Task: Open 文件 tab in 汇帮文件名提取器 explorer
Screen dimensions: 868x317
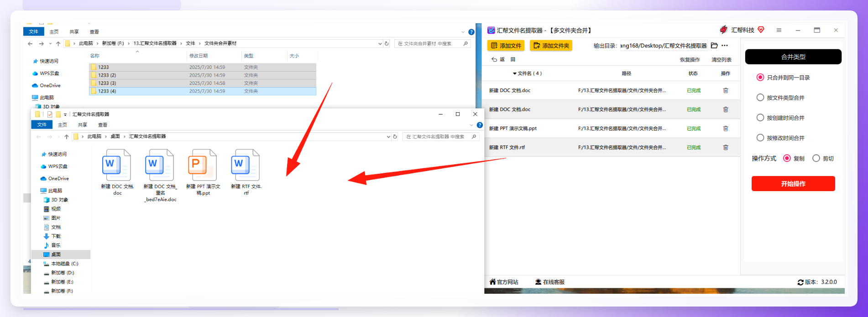Action: [42, 125]
